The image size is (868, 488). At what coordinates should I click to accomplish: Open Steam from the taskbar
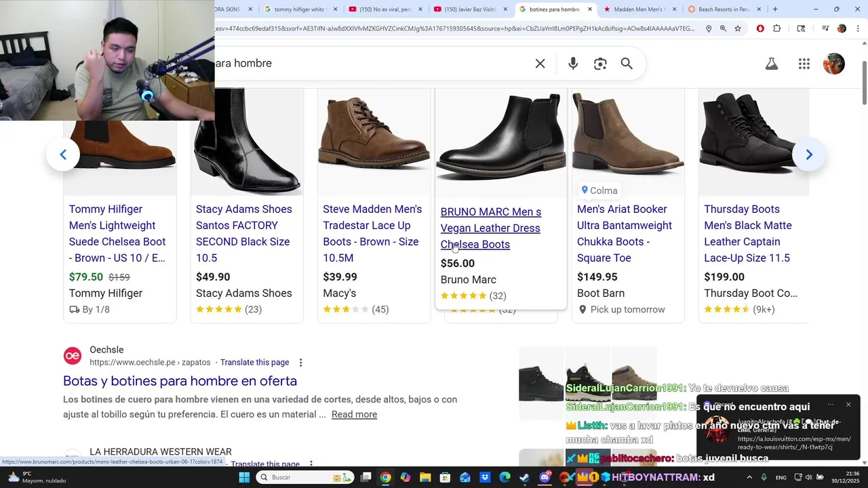coord(524,477)
